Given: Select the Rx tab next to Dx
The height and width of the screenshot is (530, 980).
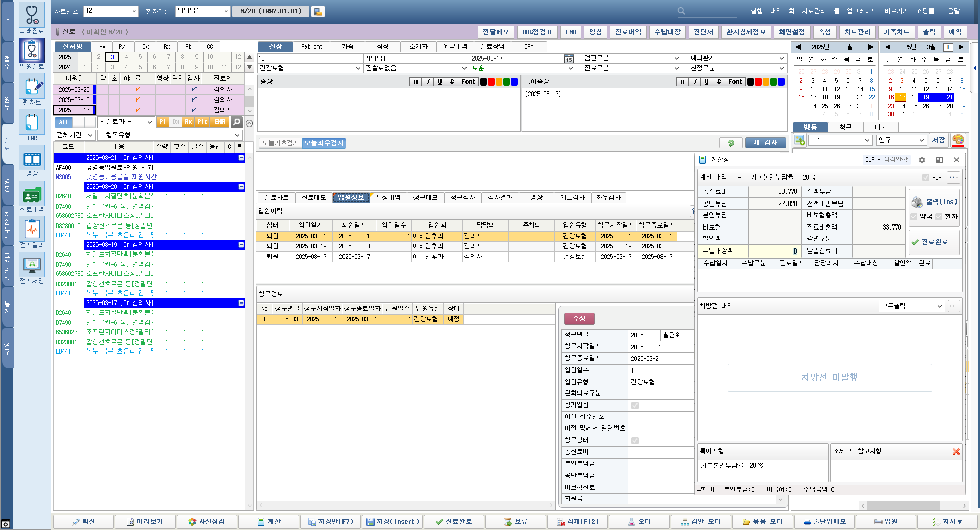Looking at the screenshot, I should (167, 46).
